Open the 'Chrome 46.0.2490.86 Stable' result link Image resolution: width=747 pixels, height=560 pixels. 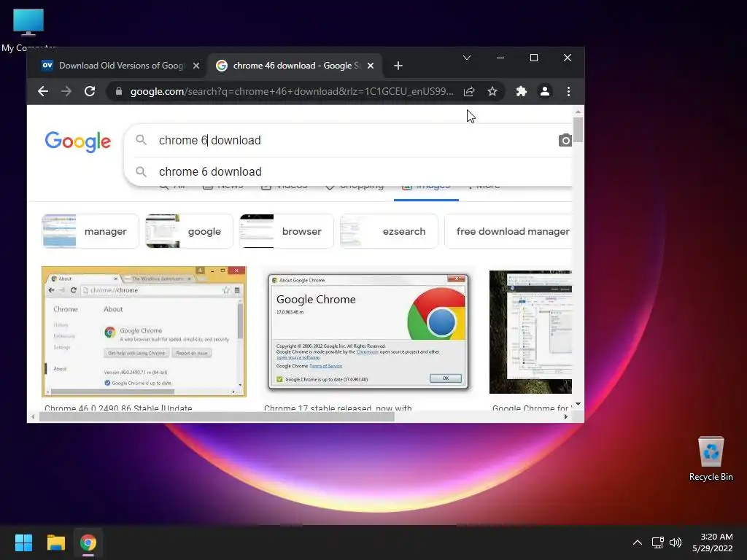(118, 408)
